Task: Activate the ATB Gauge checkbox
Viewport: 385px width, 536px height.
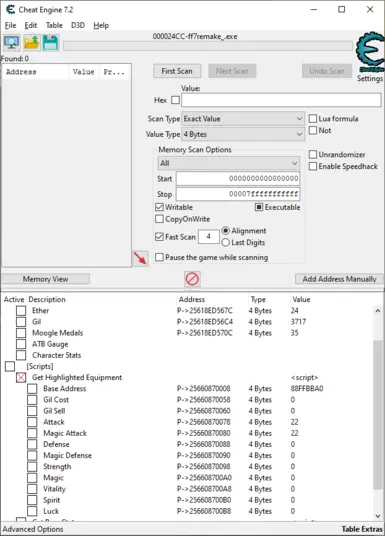Action: (21, 344)
